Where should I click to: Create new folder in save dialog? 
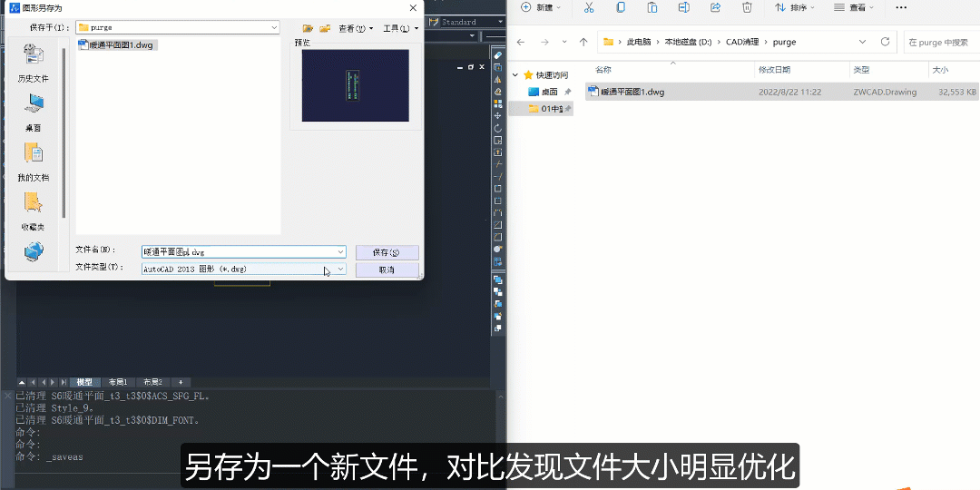[324, 28]
